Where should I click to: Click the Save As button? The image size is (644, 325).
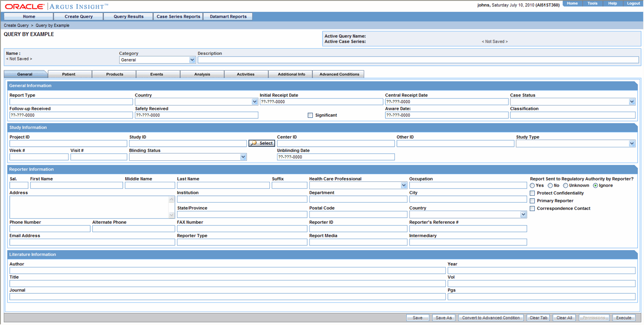444,318
